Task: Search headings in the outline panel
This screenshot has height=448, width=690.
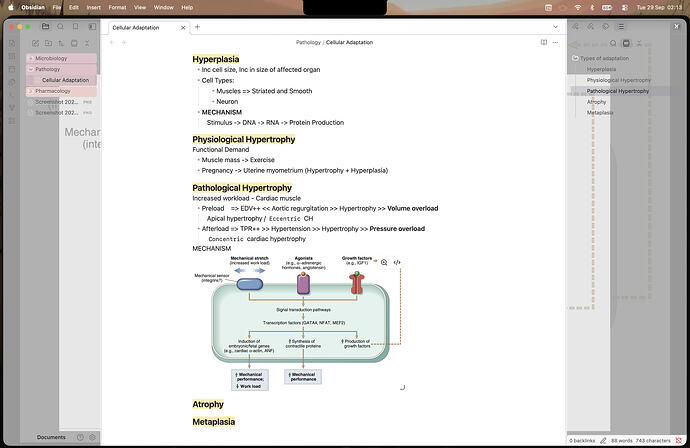Action: click(613, 43)
